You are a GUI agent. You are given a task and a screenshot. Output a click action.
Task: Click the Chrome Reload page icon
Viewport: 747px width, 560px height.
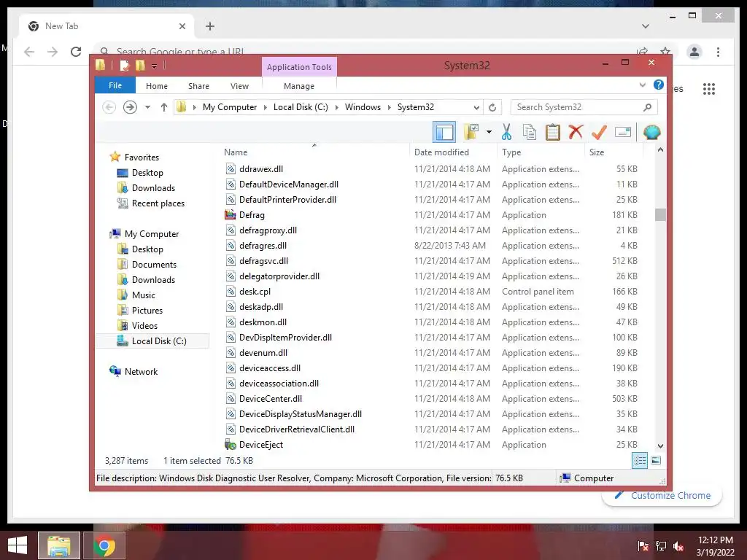click(x=76, y=52)
